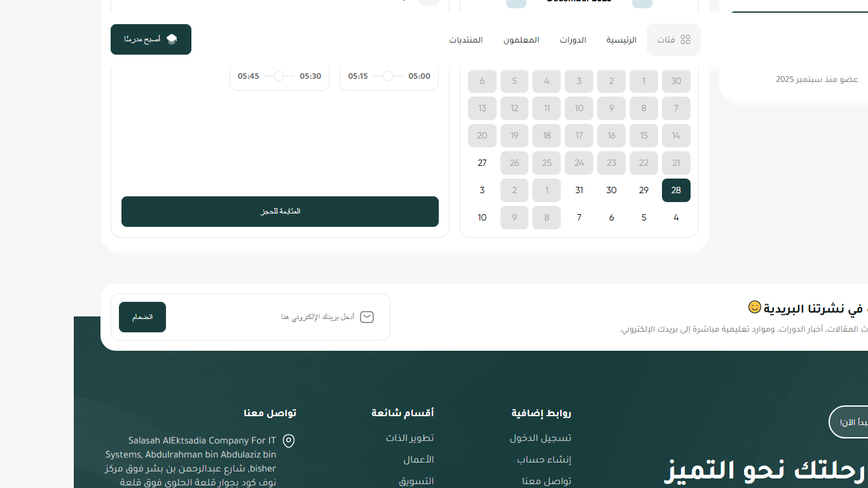Select selected date 28 in the calendar
Image resolution: width=868 pixels, height=488 pixels.
(676, 190)
